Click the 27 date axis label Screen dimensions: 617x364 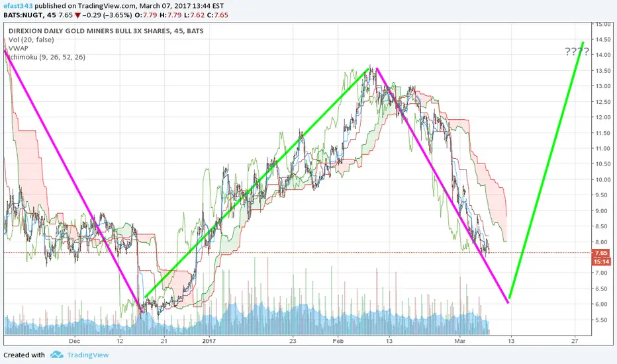(575, 341)
